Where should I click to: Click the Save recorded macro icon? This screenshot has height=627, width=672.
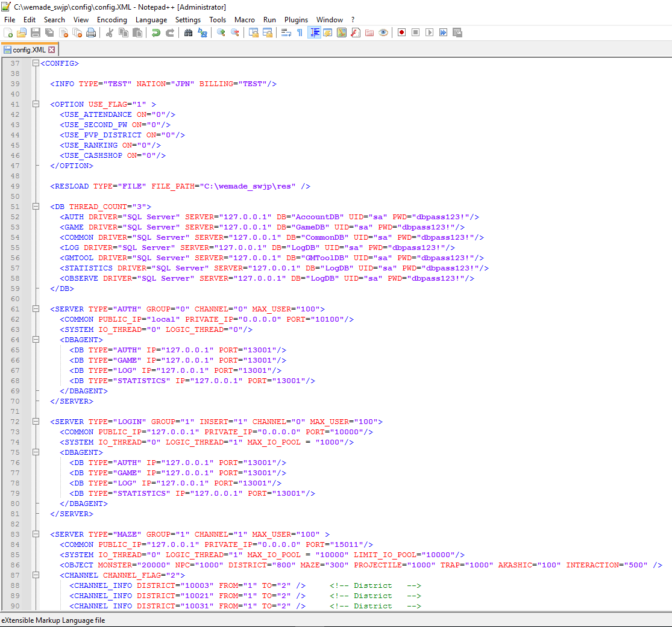pyautogui.click(x=457, y=33)
